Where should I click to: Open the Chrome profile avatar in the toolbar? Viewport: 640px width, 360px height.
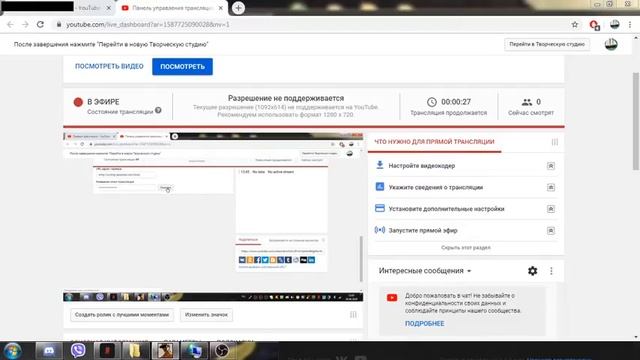615,24
